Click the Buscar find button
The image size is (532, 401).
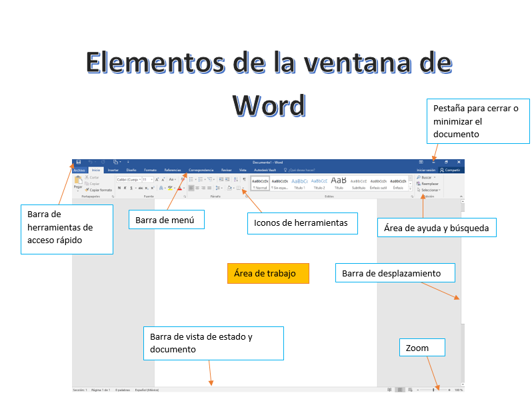[x=424, y=177]
